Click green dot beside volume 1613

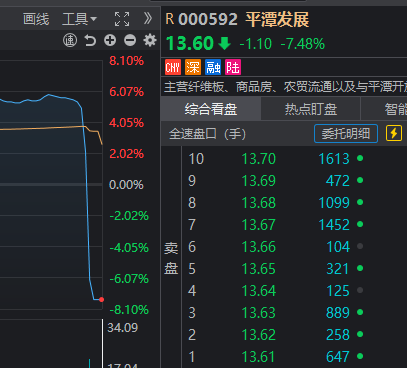tap(360, 158)
